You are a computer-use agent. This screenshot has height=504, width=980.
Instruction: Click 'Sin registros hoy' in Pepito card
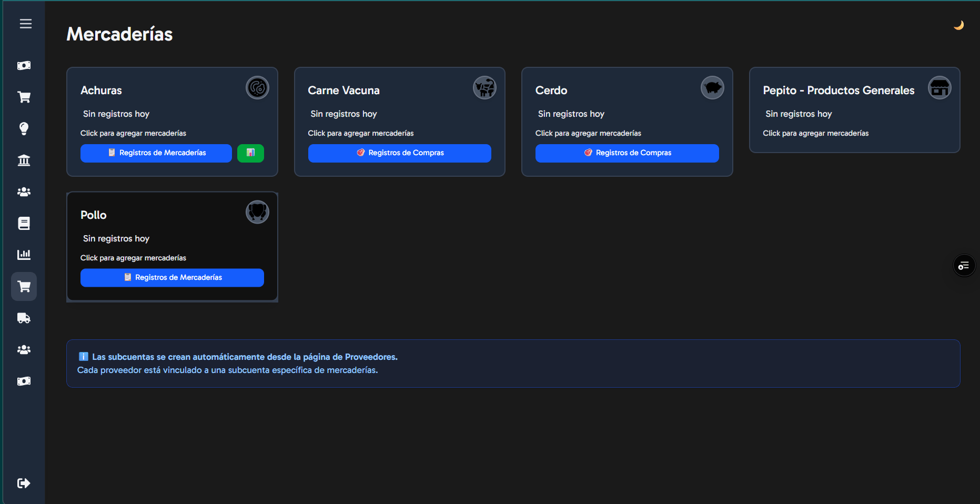click(799, 114)
